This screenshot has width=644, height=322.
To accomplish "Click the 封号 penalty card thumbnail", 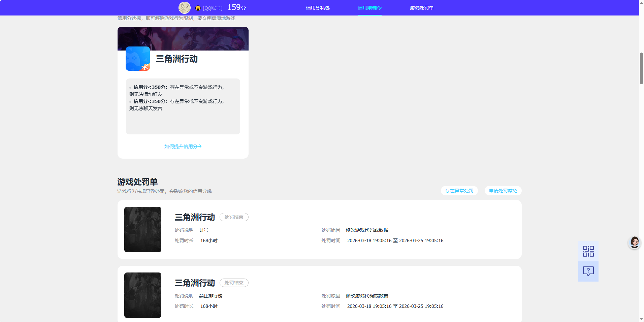I will tap(143, 229).
